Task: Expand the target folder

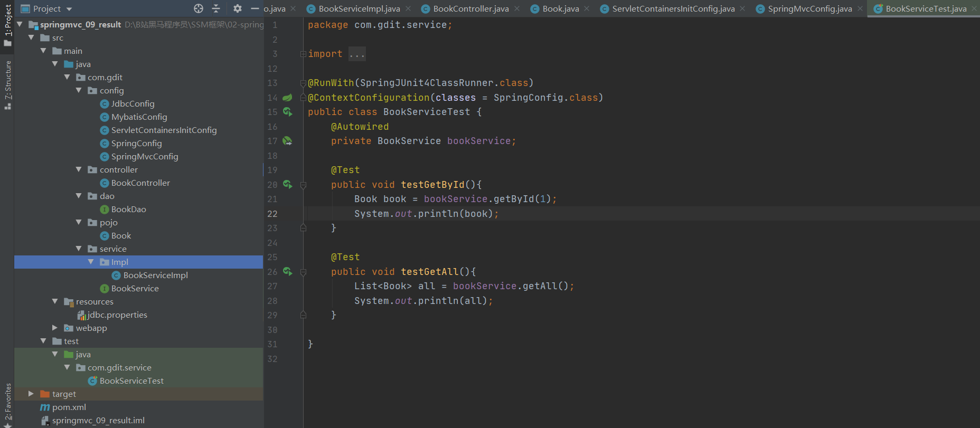Action: 31,394
